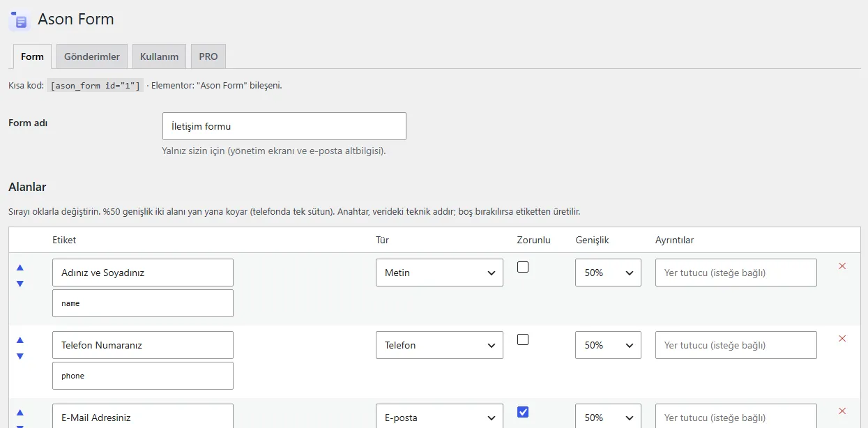Click placeholder field in Telefon Numaranız row
The width and height of the screenshot is (868, 428).
coord(736,345)
